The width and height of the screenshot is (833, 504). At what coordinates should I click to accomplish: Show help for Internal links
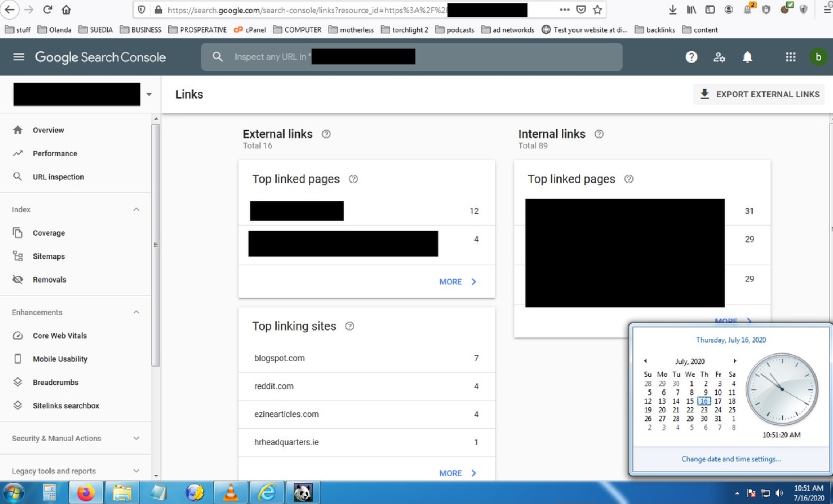(599, 134)
